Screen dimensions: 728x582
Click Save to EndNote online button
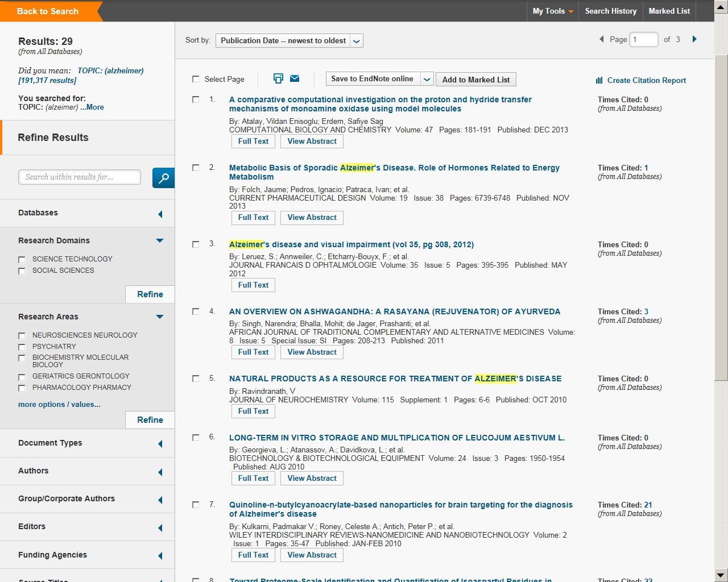click(x=373, y=79)
